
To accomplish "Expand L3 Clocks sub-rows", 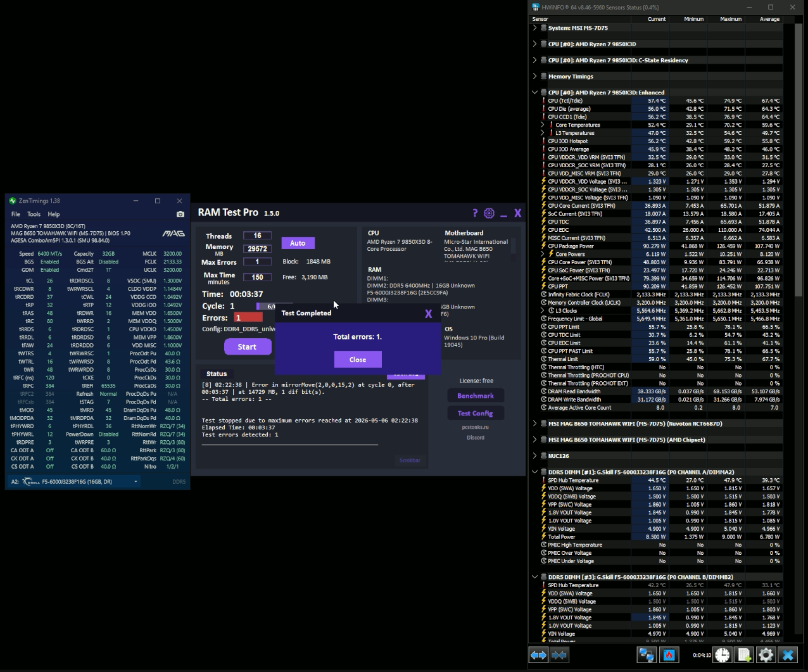I will pos(543,310).
